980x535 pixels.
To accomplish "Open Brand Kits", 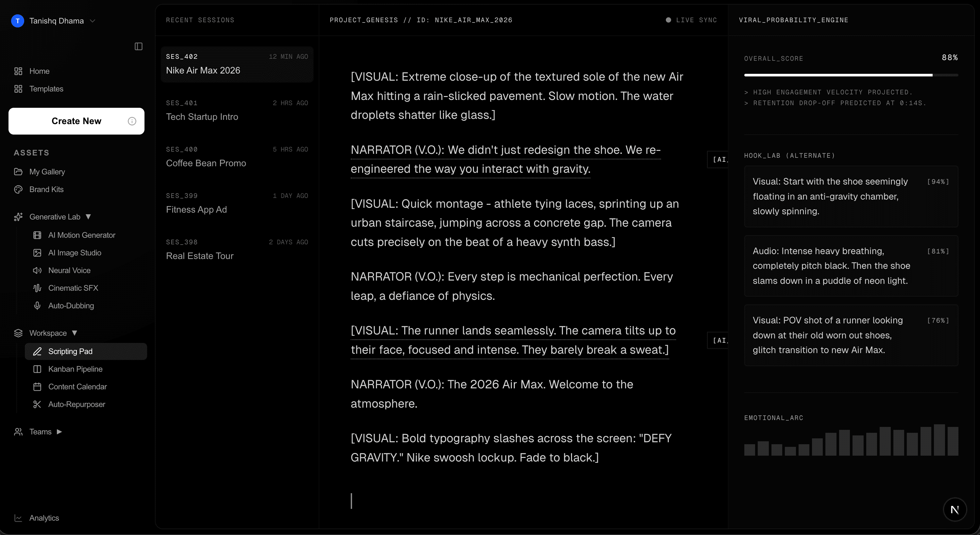I will pyautogui.click(x=46, y=189).
